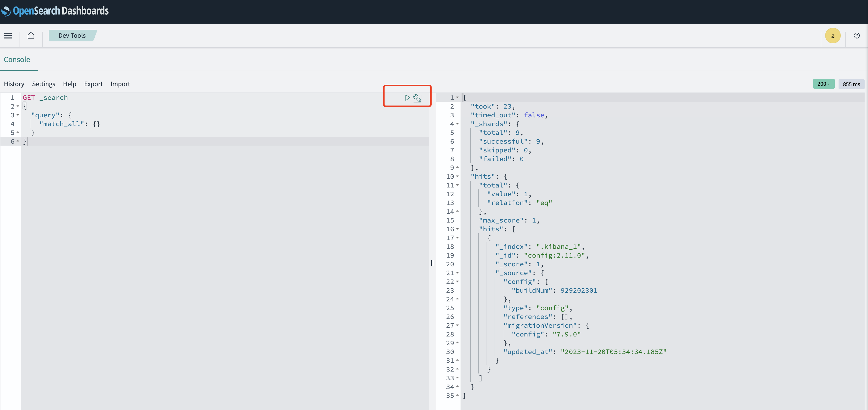
Task: Click the Export option
Action: 93,84
